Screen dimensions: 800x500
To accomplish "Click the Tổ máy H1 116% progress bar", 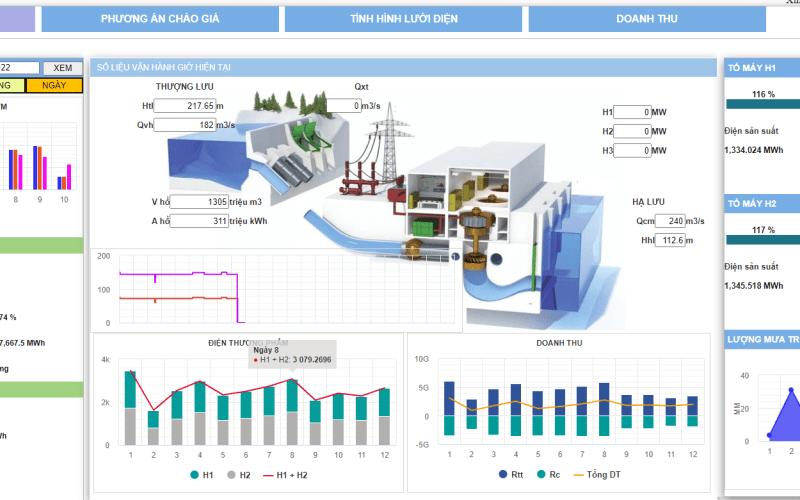I will tap(762, 104).
